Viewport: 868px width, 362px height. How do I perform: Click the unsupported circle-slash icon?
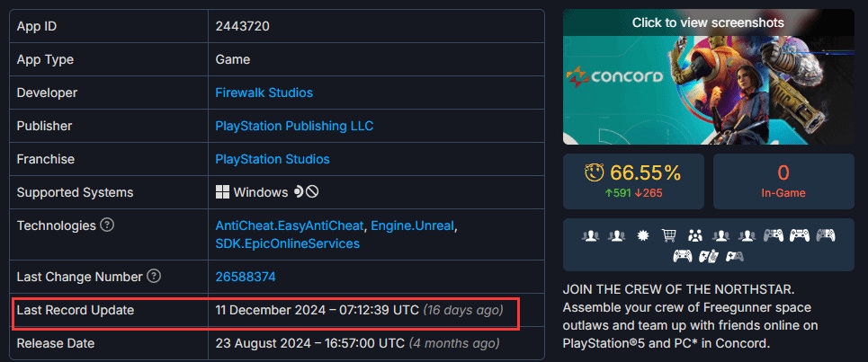tap(312, 191)
